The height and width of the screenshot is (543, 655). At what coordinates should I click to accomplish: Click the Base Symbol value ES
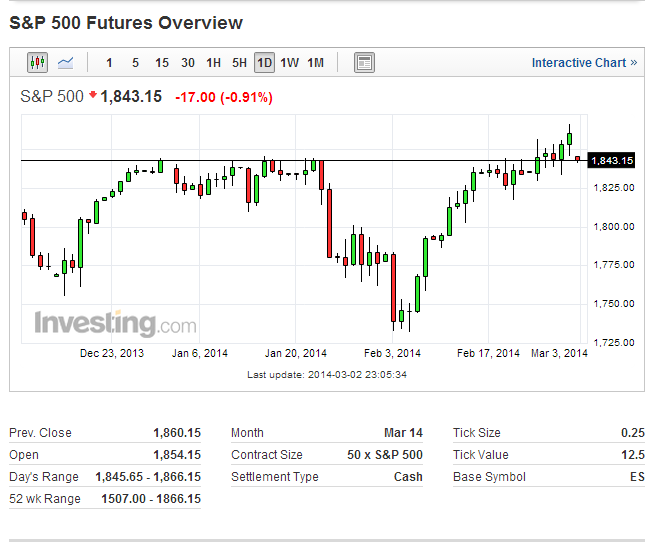point(637,477)
